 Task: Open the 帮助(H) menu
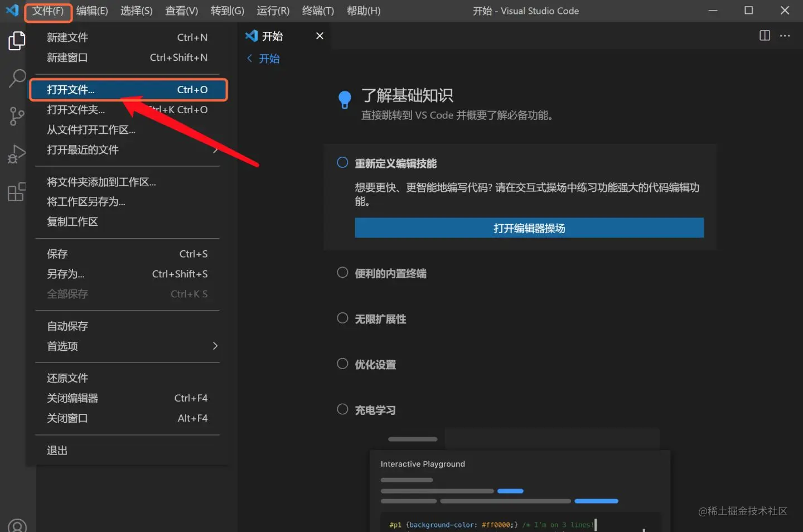[x=364, y=11]
